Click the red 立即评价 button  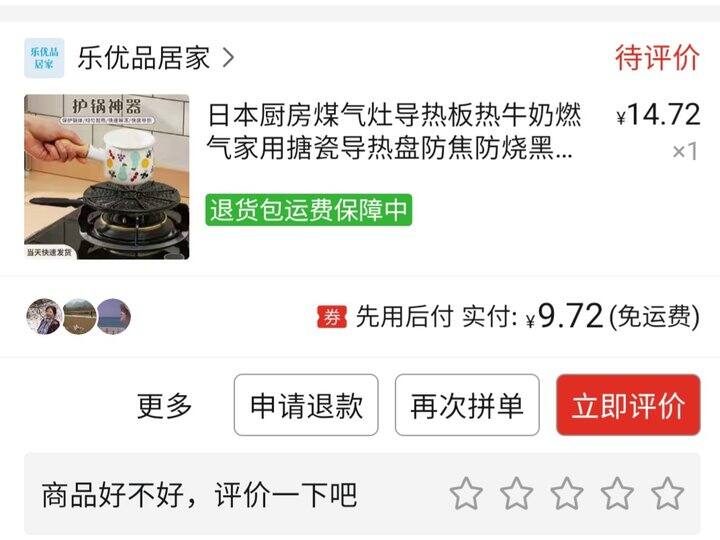628,405
